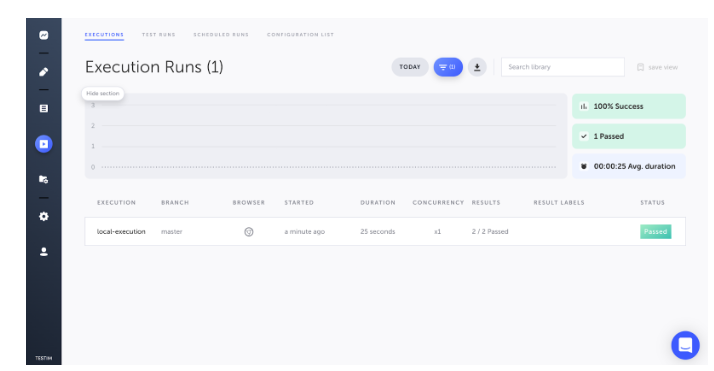Select the runs play icon in sidebar
Screen dimensions: 714x371
coord(44,144)
